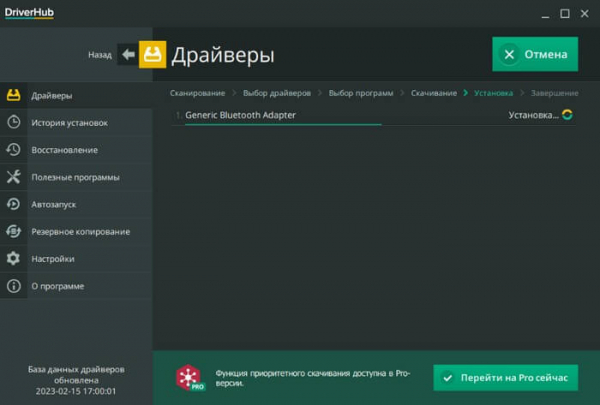Click the Назад label
This screenshot has height=405, width=600.
[x=100, y=55]
